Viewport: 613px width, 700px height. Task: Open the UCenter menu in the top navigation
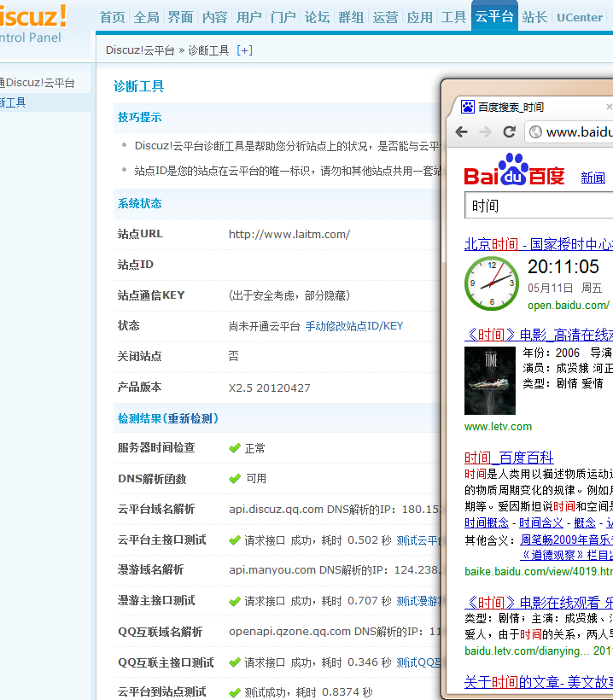coord(580,17)
